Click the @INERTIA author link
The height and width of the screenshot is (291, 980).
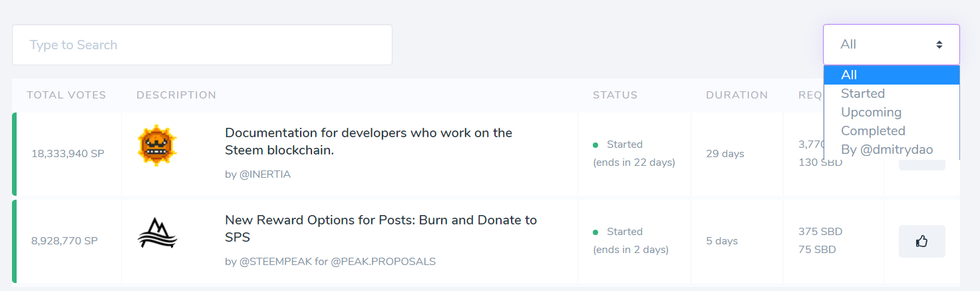[x=257, y=174]
